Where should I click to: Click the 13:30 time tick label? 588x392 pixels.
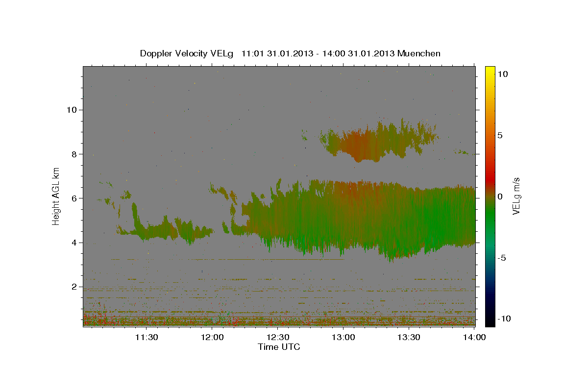[x=409, y=338]
